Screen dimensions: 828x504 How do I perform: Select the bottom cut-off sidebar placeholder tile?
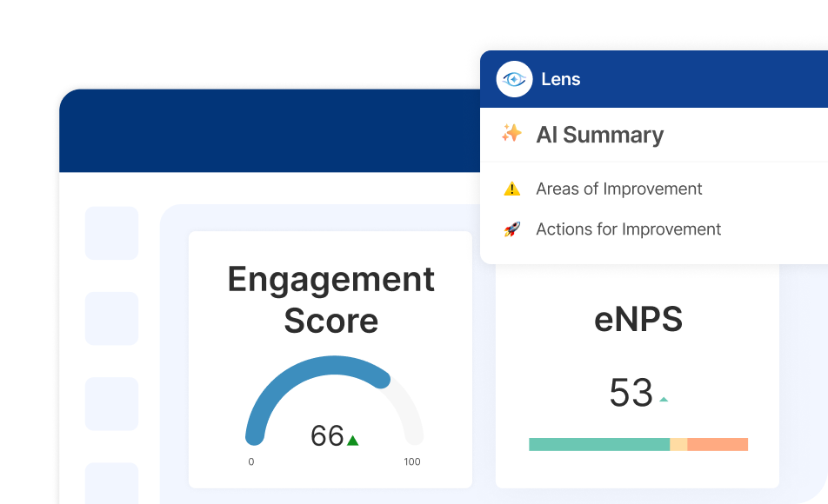tap(112, 483)
